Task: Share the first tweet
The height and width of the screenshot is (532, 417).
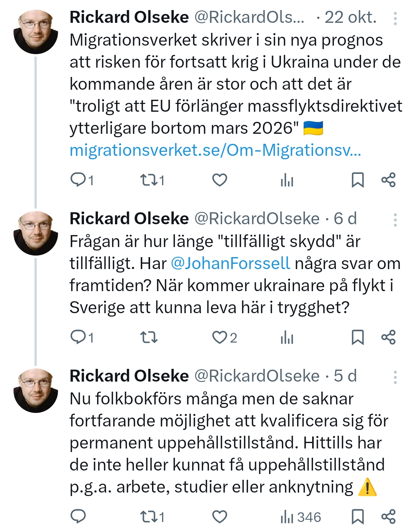Action: [388, 180]
